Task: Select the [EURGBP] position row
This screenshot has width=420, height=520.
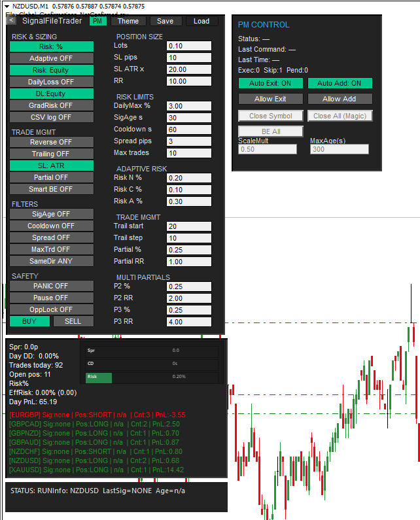Action: (97, 415)
